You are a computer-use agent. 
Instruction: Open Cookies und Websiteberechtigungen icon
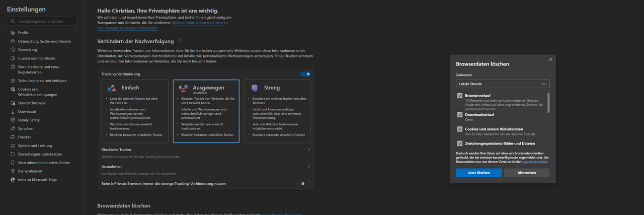tap(13, 89)
